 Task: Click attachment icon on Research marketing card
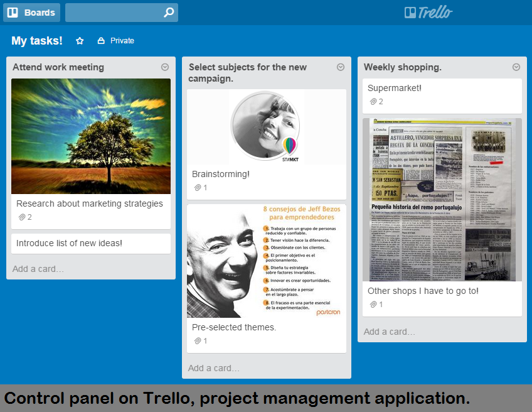(x=22, y=217)
